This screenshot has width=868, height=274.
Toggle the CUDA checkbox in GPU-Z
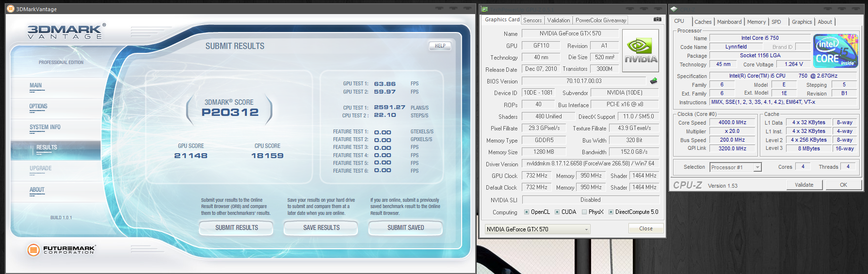point(557,212)
